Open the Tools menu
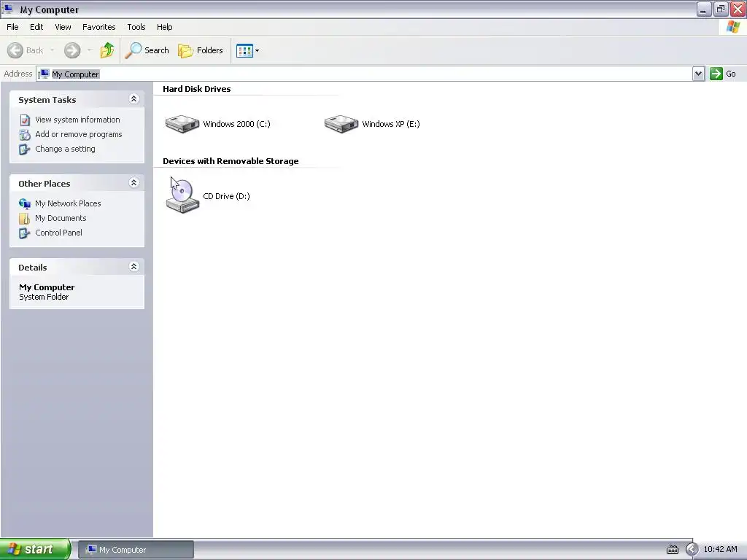Image resolution: width=747 pixels, height=560 pixels. coord(136,27)
